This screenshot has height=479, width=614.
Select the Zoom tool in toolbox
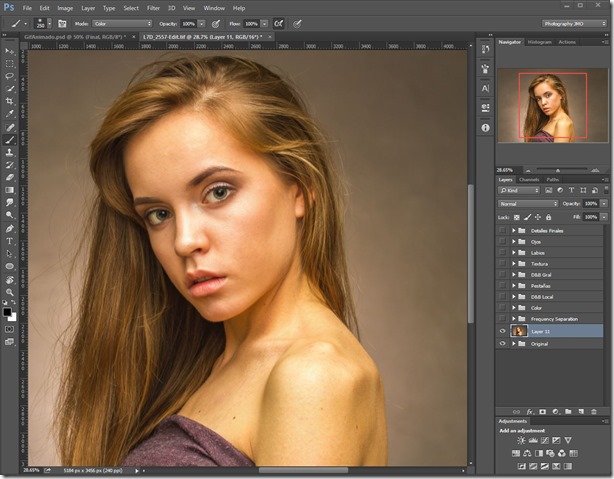coord(9,292)
